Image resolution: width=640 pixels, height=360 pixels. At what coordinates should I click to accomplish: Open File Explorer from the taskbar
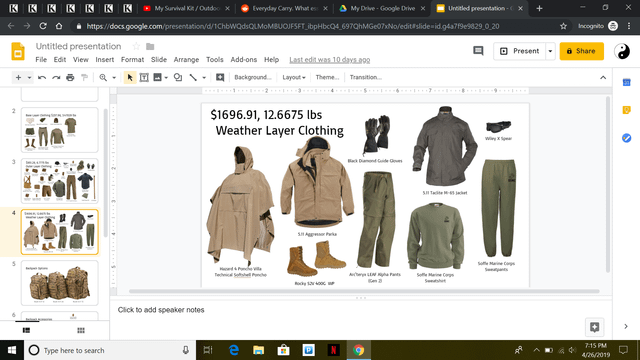point(258,350)
